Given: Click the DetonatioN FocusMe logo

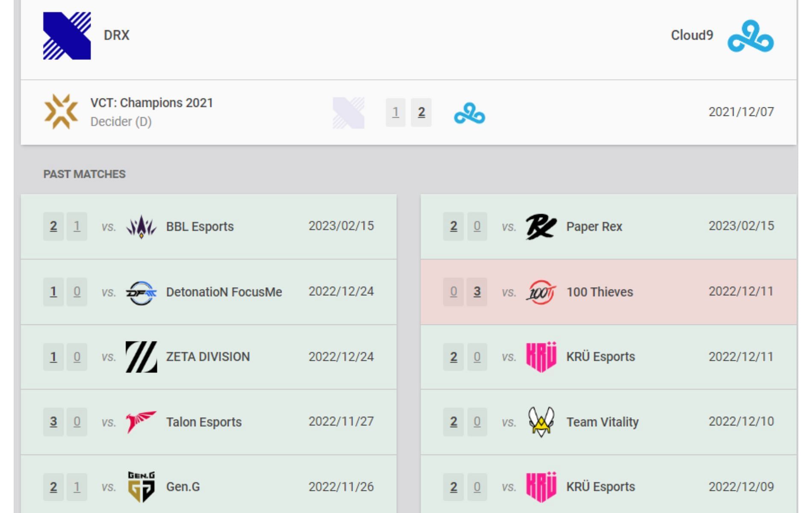Looking at the screenshot, I should point(141,292).
